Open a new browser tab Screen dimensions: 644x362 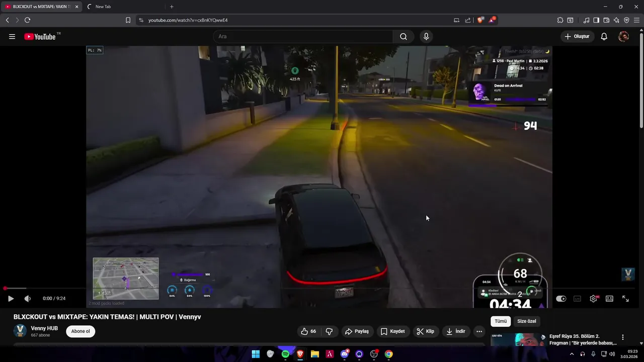[172, 7]
